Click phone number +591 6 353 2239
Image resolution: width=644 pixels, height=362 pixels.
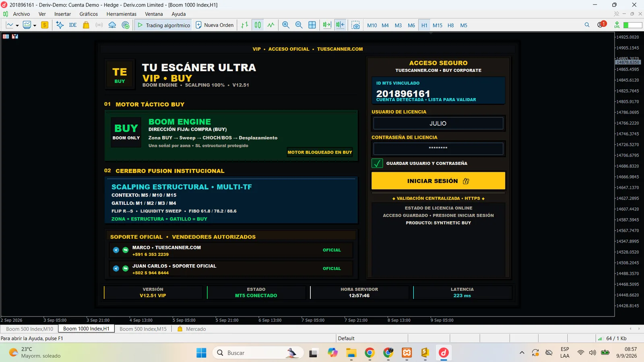coord(151,255)
